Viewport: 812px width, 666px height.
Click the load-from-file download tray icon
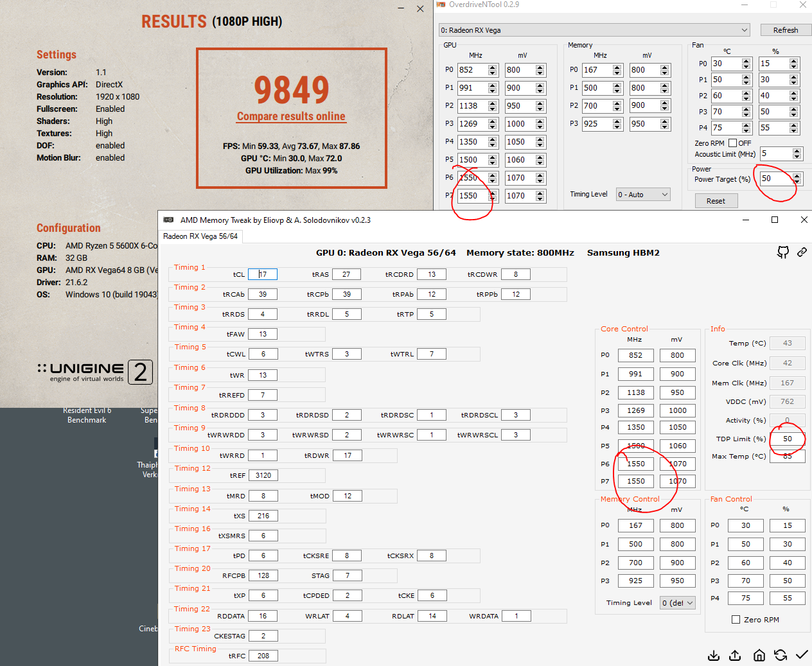[x=714, y=655]
